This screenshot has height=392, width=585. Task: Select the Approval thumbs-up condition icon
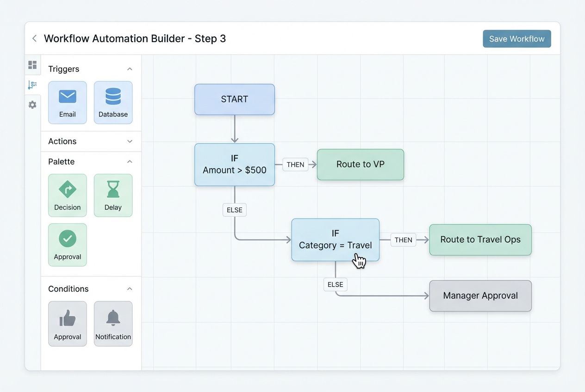click(x=68, y=323)
